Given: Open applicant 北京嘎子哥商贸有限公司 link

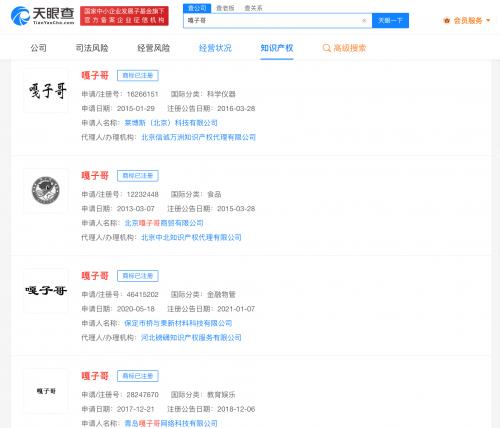Looking at the screenshot, I should tap(164, 223).
